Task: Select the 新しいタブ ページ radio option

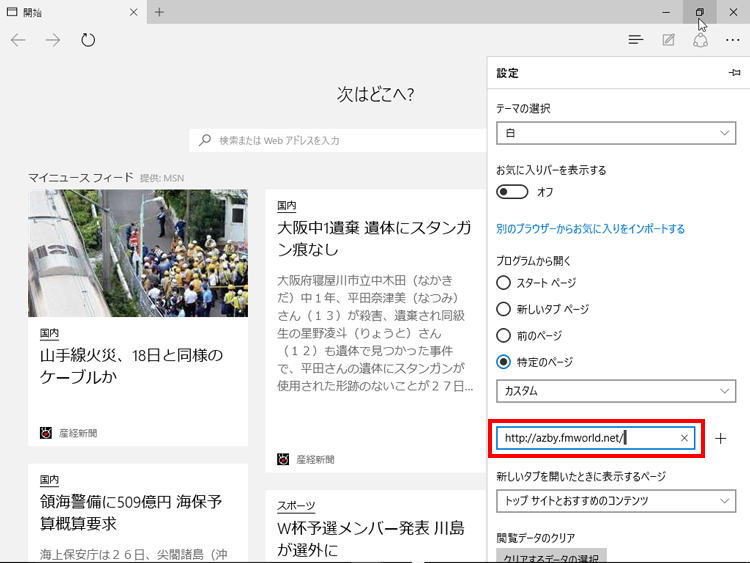Action: 503,309
